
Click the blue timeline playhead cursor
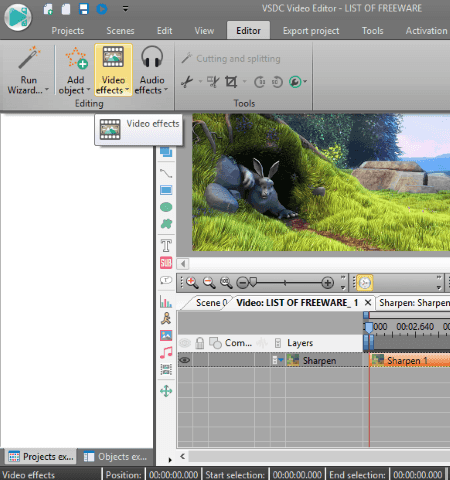click(x=368, y=327)
